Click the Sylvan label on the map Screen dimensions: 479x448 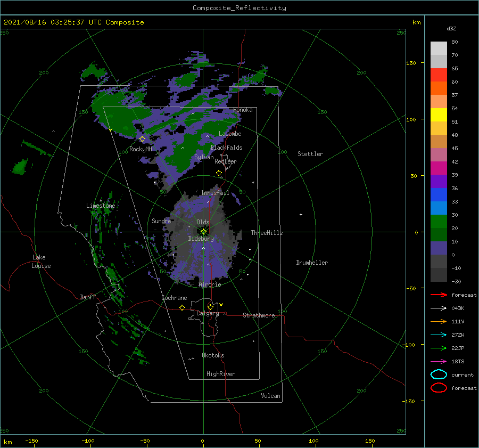click(x=204, y=157)
